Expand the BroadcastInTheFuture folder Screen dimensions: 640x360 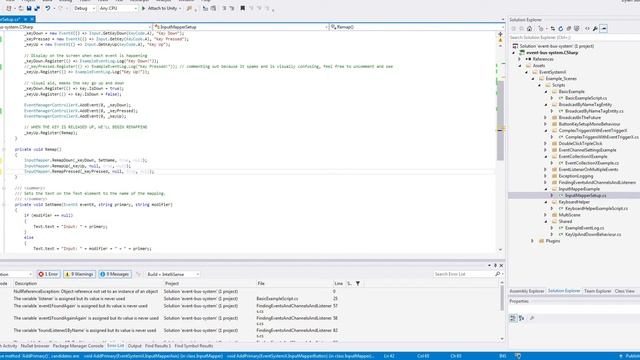pos(546,118)
